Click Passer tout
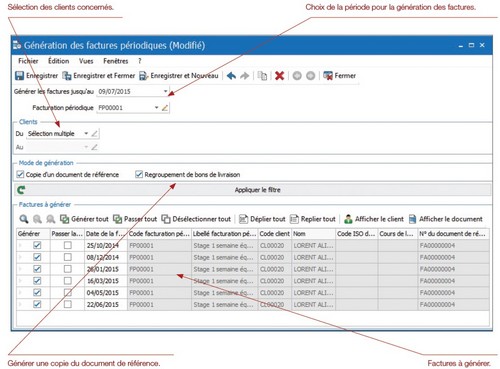 click(x=135, y=219)
